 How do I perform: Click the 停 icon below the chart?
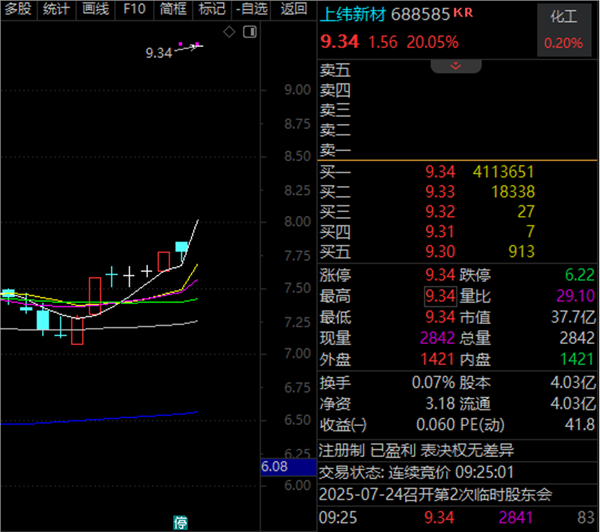click(180, 522)
